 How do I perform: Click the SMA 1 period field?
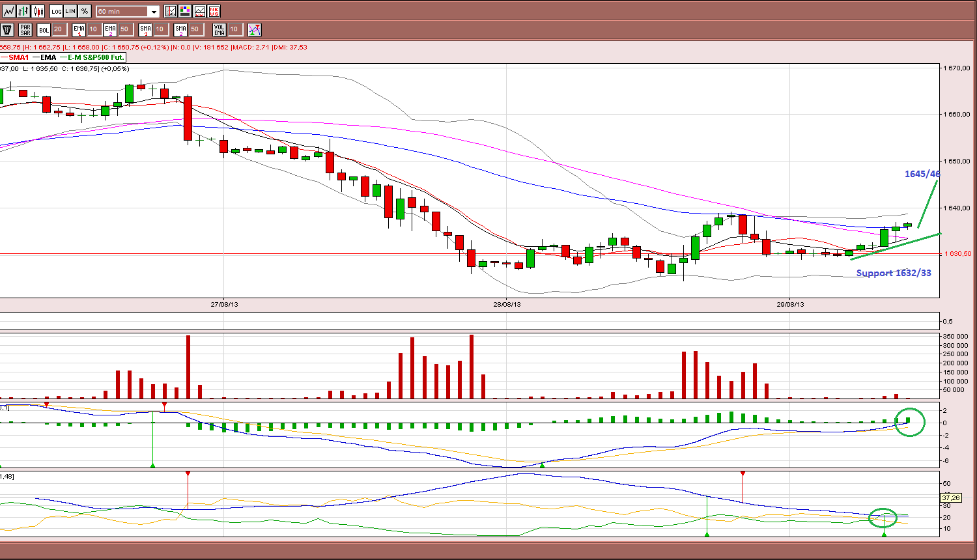tap(160, 30)
